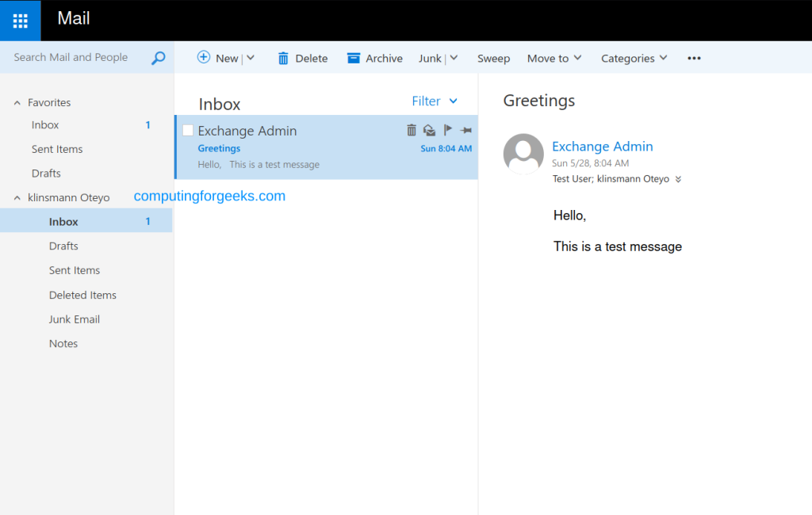Expand the recipients list chevron

[678, 180]
